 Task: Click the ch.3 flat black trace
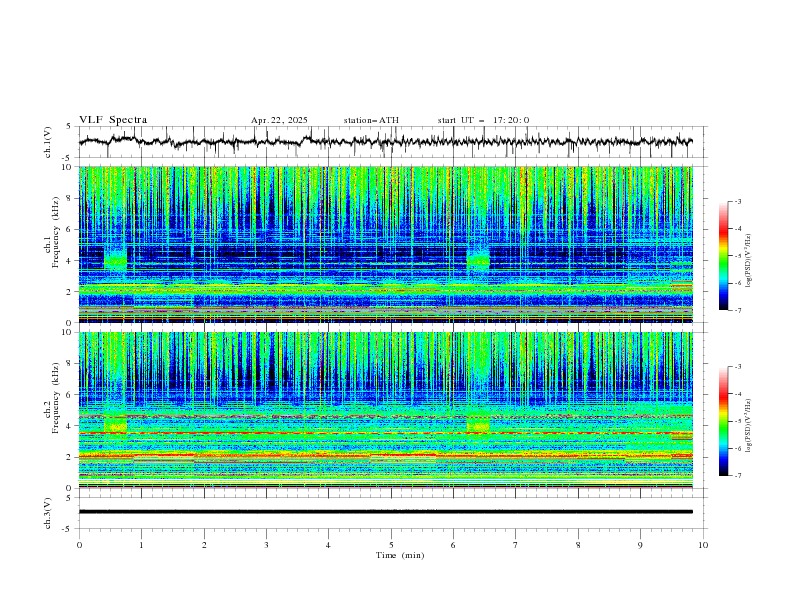pos(385,512)
